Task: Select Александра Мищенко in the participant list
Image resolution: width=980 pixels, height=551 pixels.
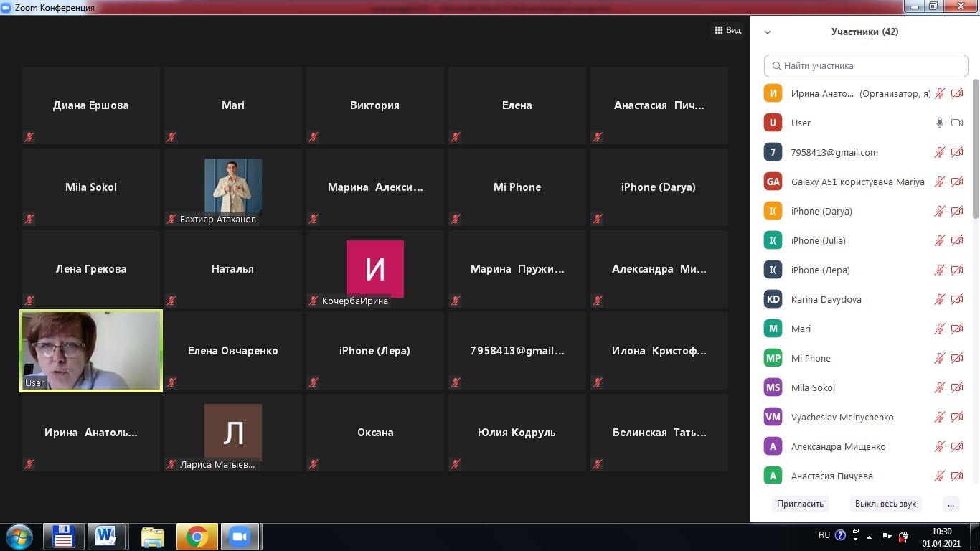Action: [x=838, y=446]
